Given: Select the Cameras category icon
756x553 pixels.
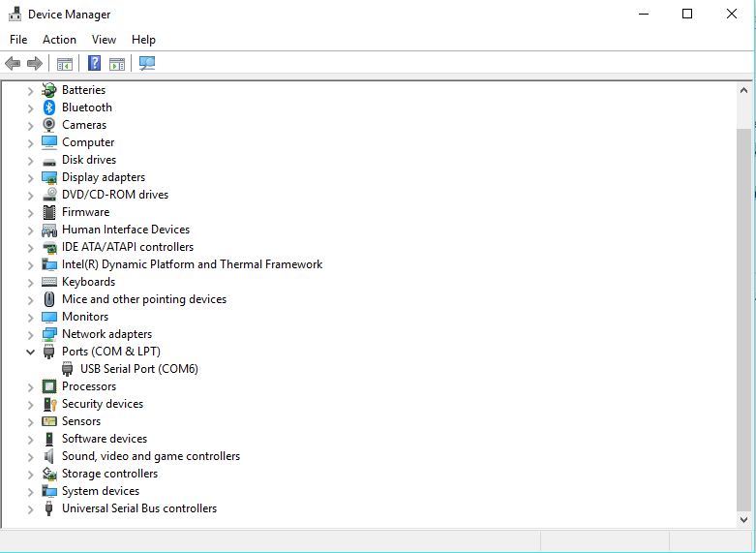Looking at the screenshot, I should click(49, 125).
